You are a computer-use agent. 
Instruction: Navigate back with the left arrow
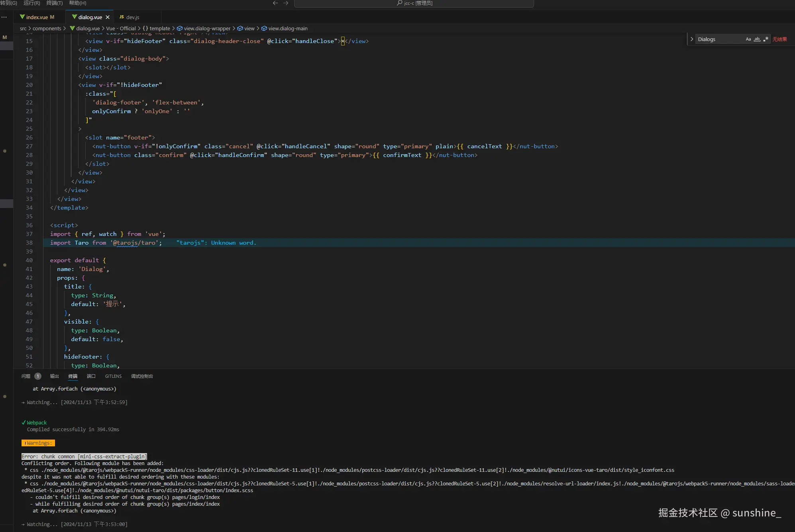[x=275, y=3]
